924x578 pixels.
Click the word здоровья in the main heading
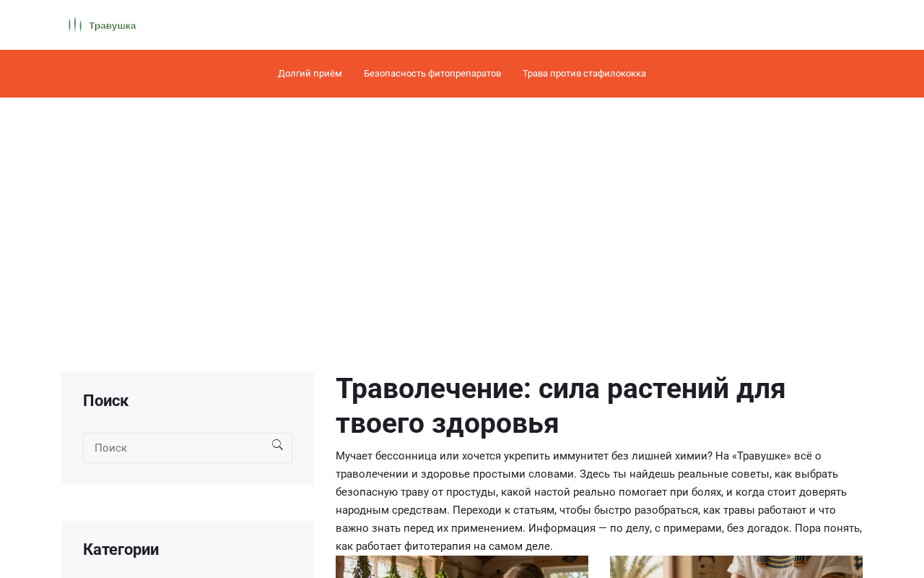click(x=495, y=423)
